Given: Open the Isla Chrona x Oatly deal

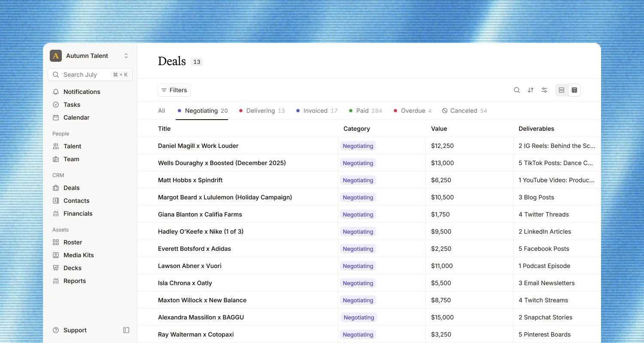Looking at the screenshot, I should click(185, 283).
